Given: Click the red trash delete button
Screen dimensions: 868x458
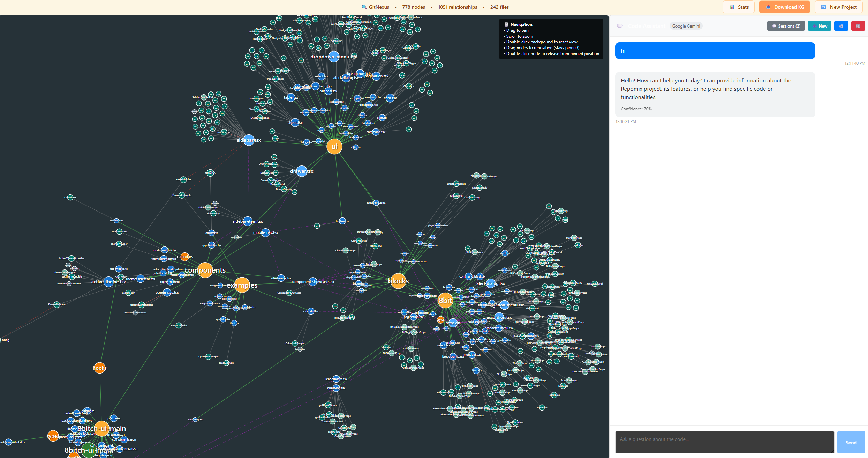Looking at the screenshot, I should [858, 26].
